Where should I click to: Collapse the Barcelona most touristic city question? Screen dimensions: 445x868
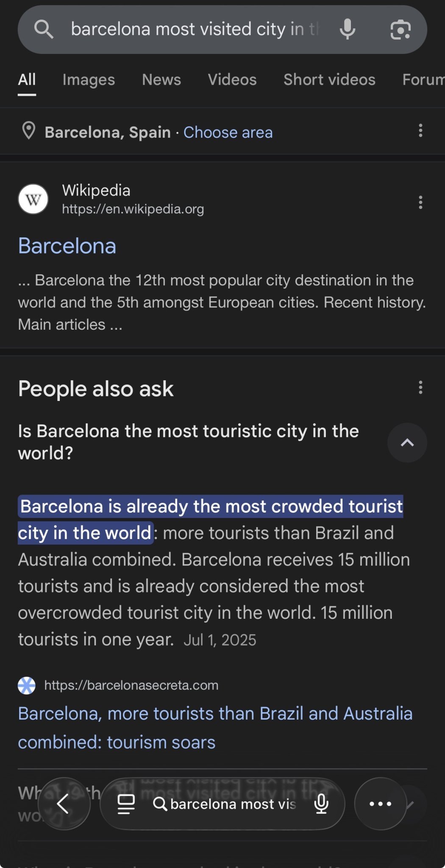coord(407,442)
